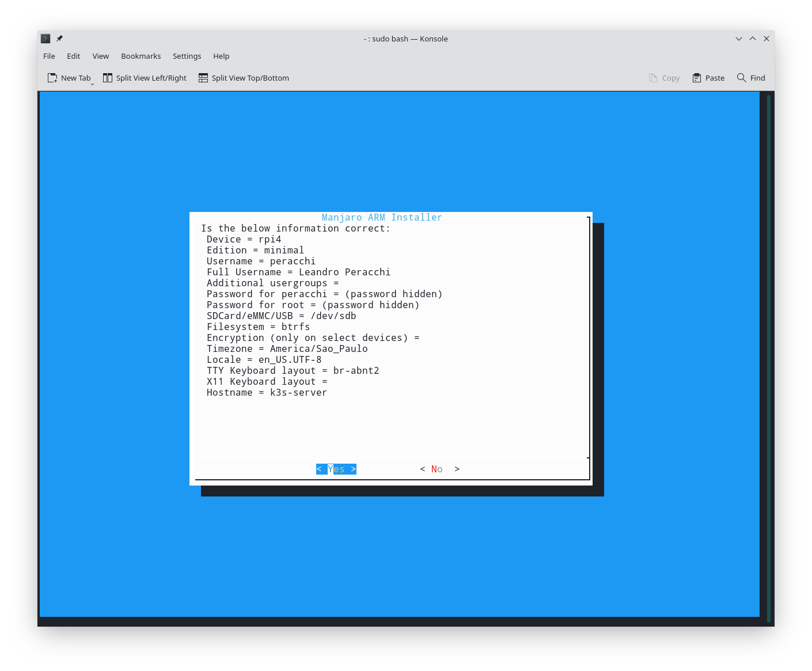Click the 'X11 Keyboard layout =' line
This screenshot has height=671, width=812.
[267, 381]
